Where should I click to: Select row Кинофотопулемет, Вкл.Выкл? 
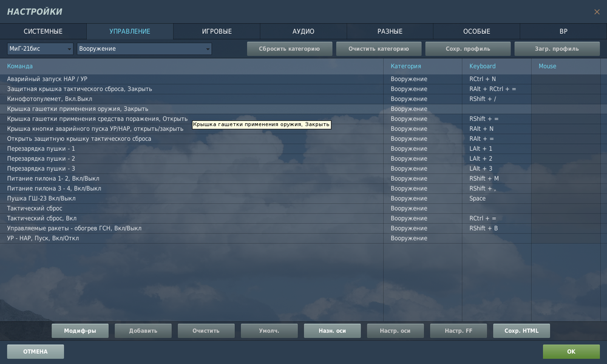300,99
